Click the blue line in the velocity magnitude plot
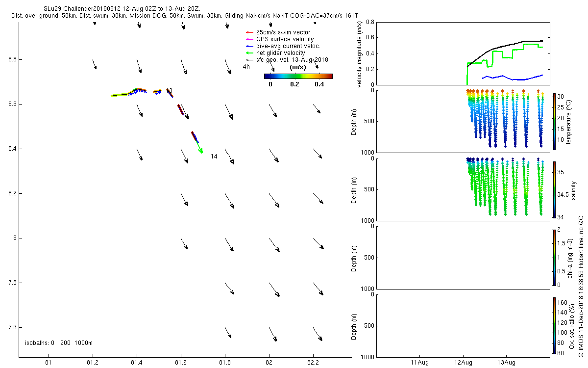Image resolution: width=588 pixels, height=368 pixels. 512,77
